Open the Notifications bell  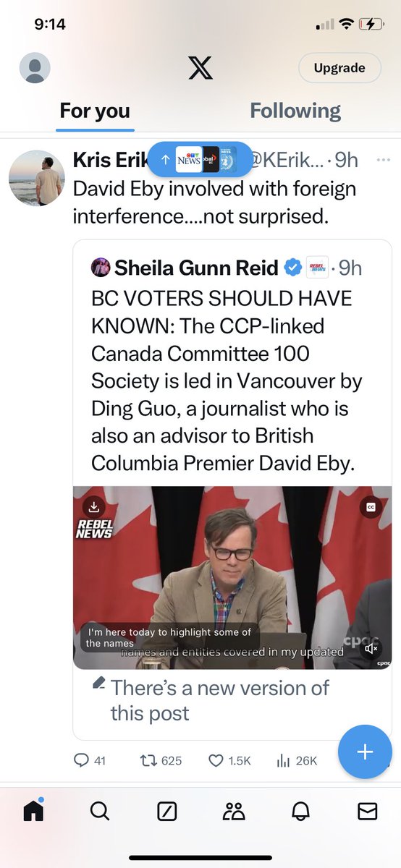click(x=300, y=812)
